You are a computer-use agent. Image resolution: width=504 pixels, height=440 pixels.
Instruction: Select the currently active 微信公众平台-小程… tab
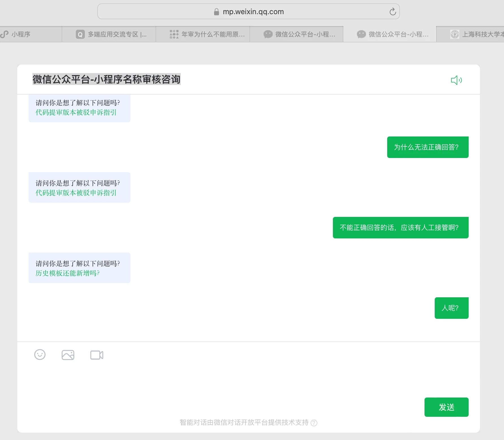click(x=390, y=34)
